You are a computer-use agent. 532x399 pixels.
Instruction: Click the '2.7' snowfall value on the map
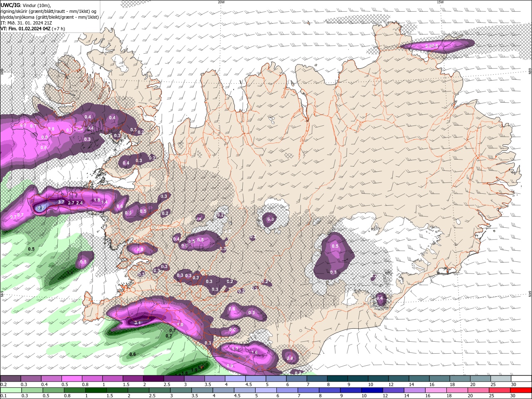[71, 203]
